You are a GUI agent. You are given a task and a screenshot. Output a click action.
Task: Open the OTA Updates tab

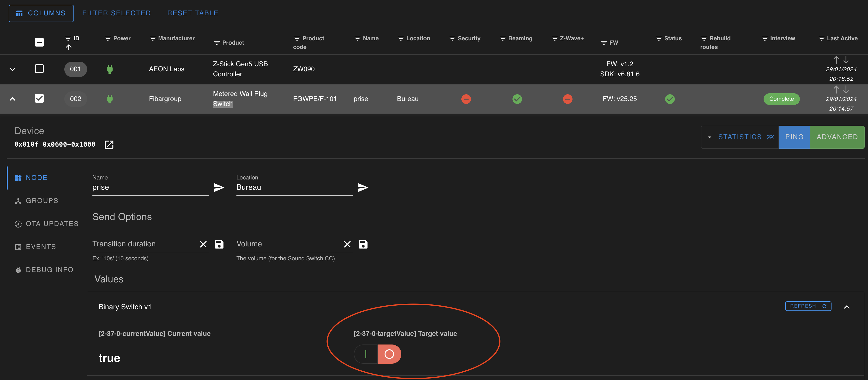[x=52, y=224]
